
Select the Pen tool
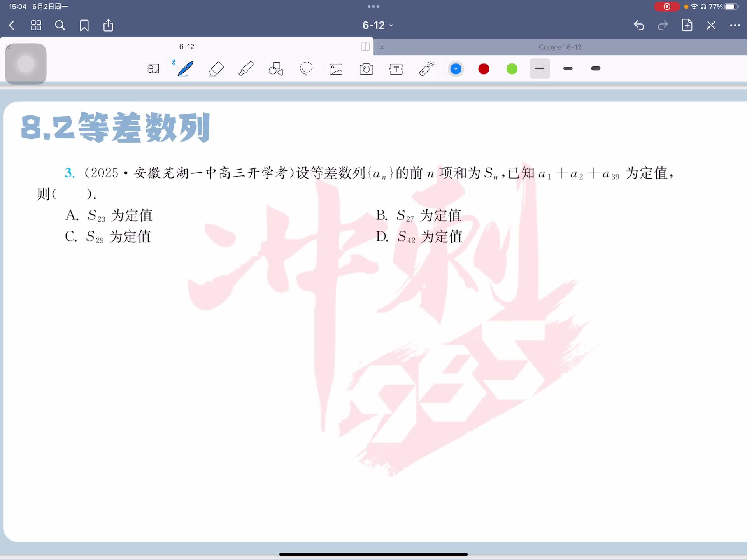click(185, 69)
